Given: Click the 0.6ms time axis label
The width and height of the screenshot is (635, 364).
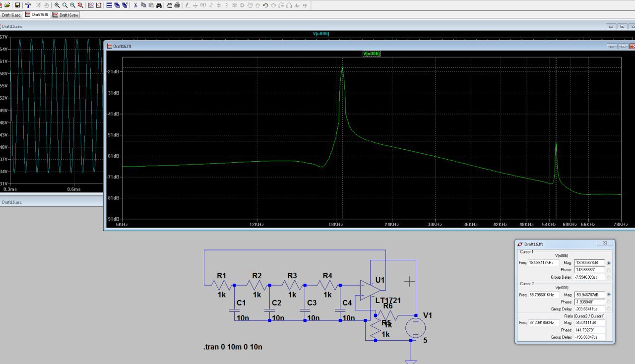Looking at the screenshot, I should pos(74,189).
